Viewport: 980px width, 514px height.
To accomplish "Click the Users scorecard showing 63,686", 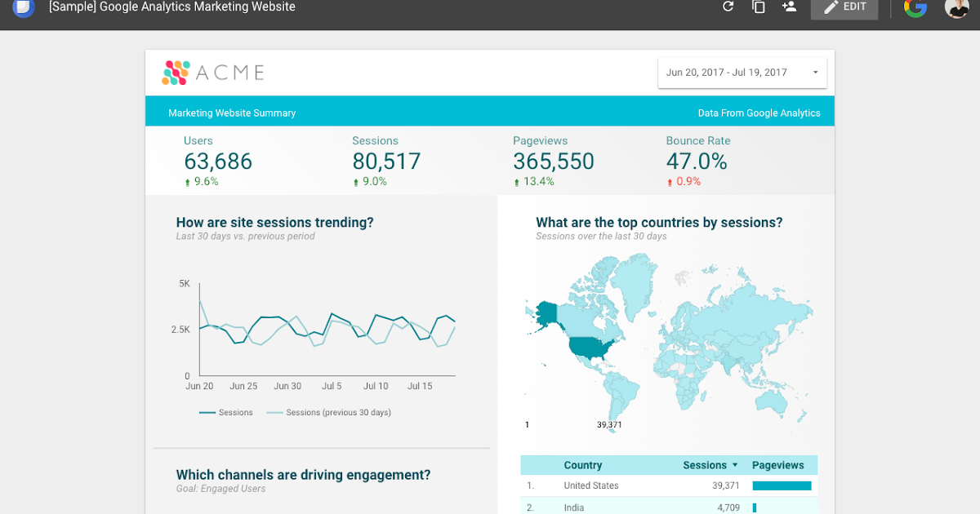I will coord(217,161).
